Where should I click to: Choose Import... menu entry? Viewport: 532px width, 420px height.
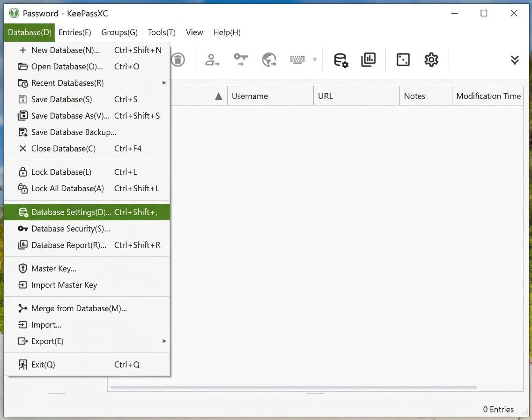(87, 325)
